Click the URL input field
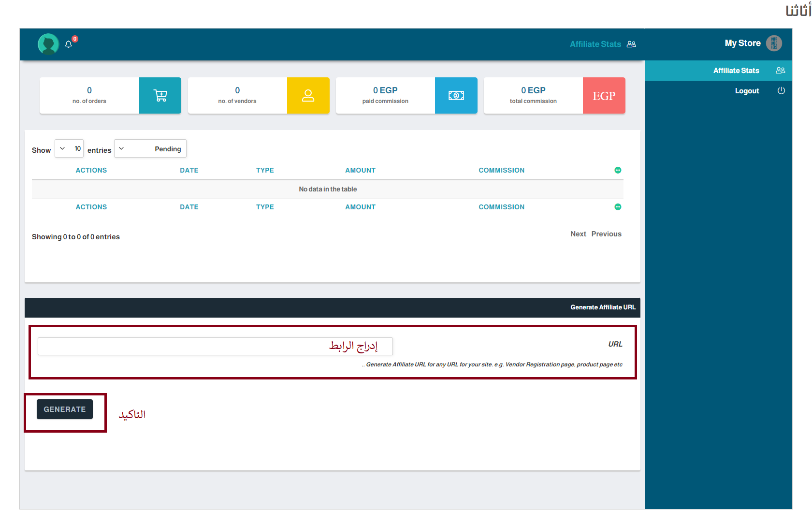Image resolution: width=812 pixels, height=524 pixels. tap(215, 346)
